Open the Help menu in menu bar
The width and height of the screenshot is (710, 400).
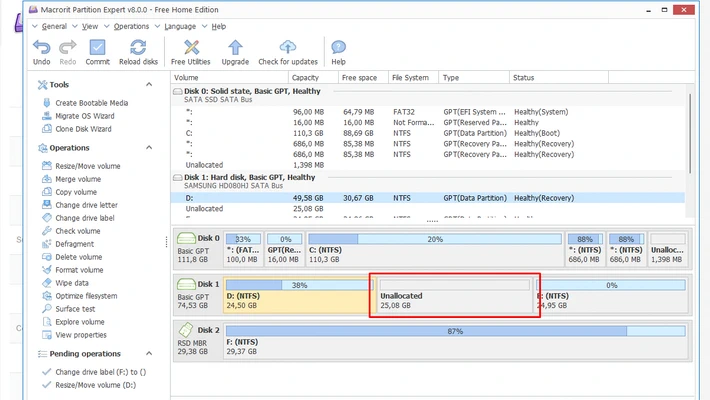(218, 26)
